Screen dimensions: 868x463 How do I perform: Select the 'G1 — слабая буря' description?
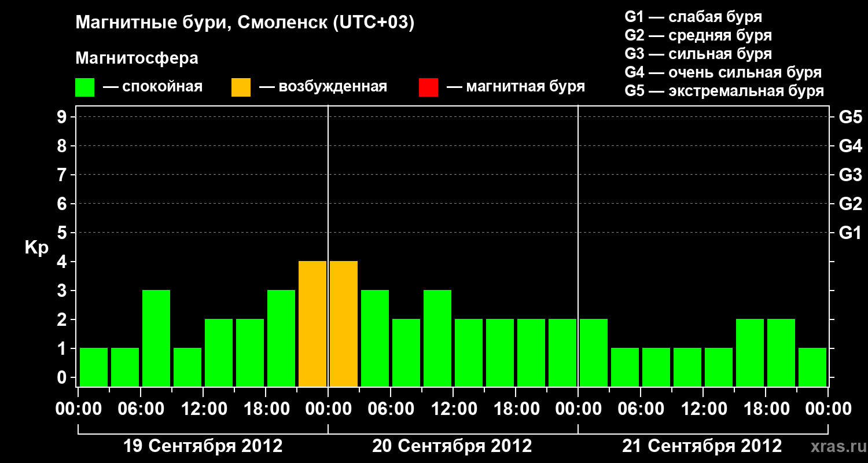(693, 17)
